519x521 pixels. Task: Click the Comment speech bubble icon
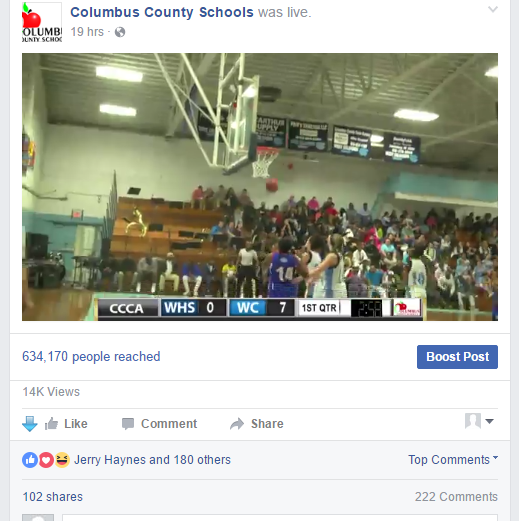pos(128,424)
